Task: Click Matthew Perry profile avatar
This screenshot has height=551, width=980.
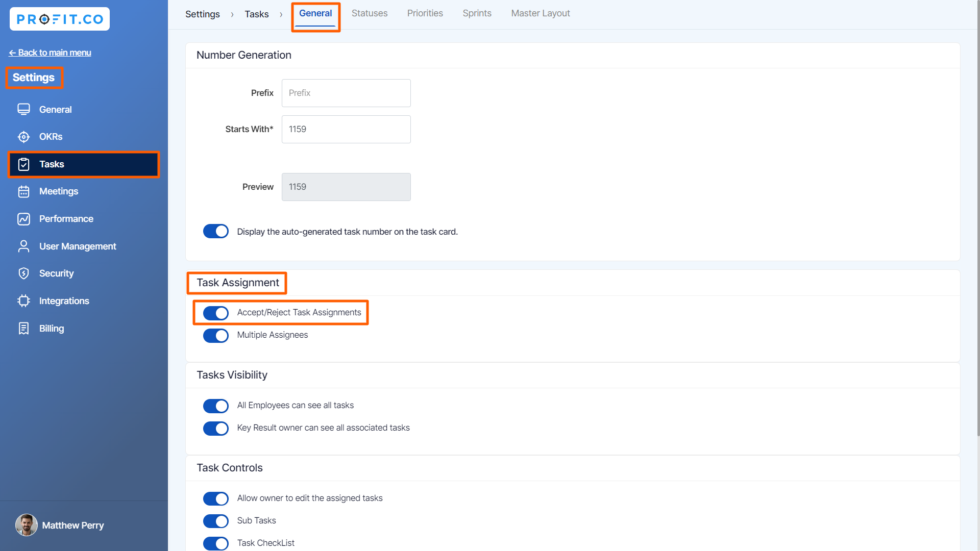Action: click(x=27, y=525)
